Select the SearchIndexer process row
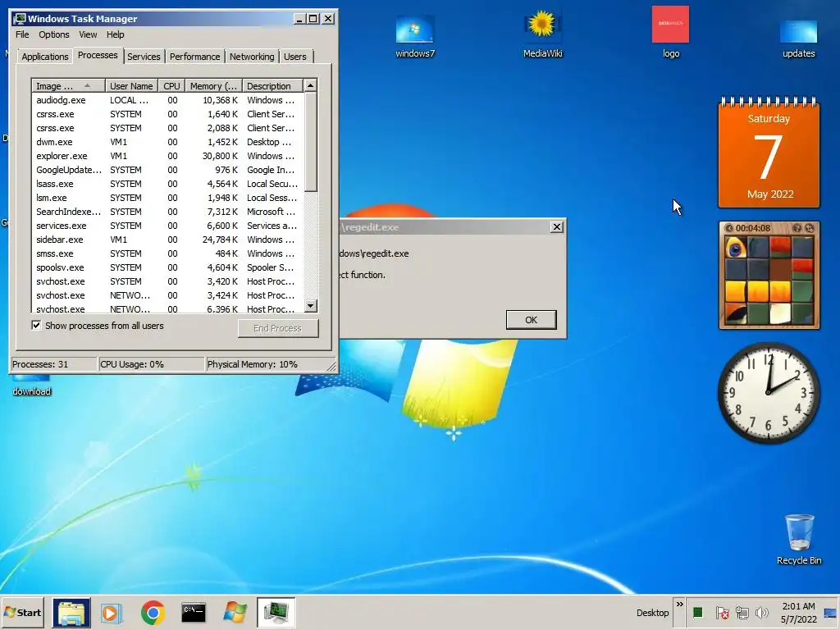840x630 pixels. (x=167, y=212)
